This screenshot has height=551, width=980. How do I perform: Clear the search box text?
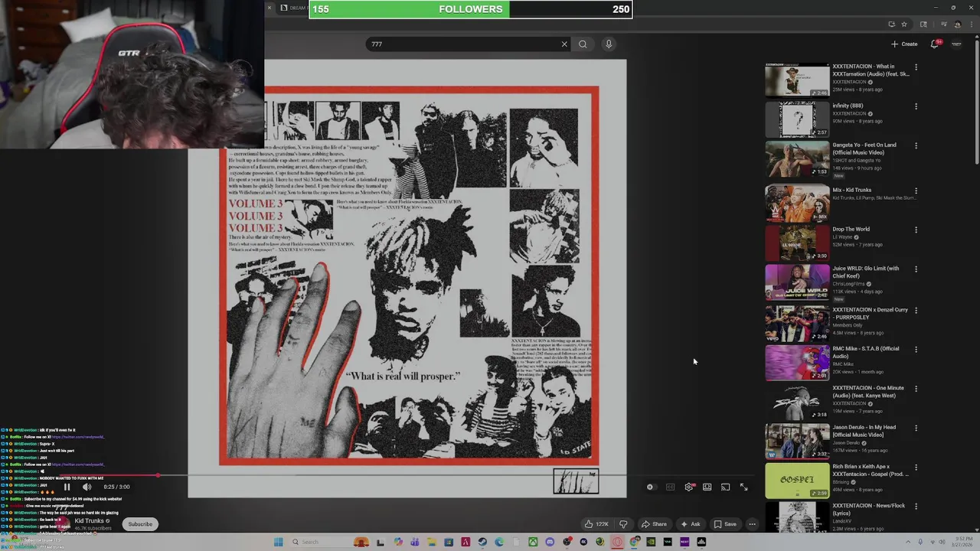(x=564, y=44)
